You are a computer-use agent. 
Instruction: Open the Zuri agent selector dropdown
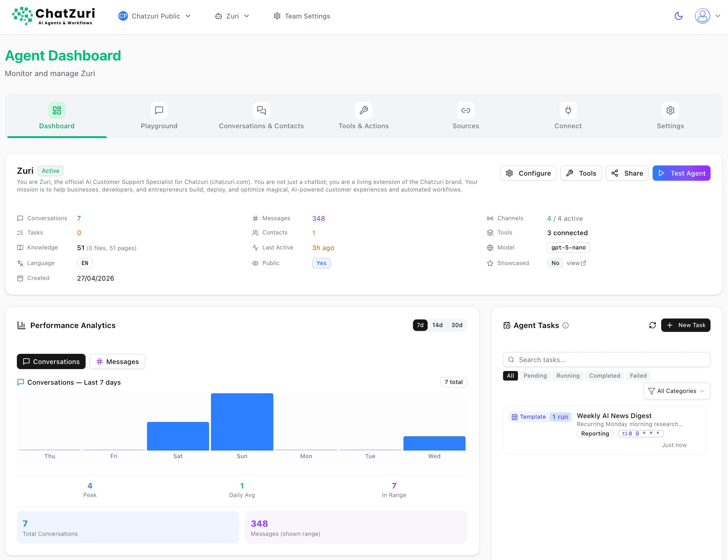click(x=232, y=16)
